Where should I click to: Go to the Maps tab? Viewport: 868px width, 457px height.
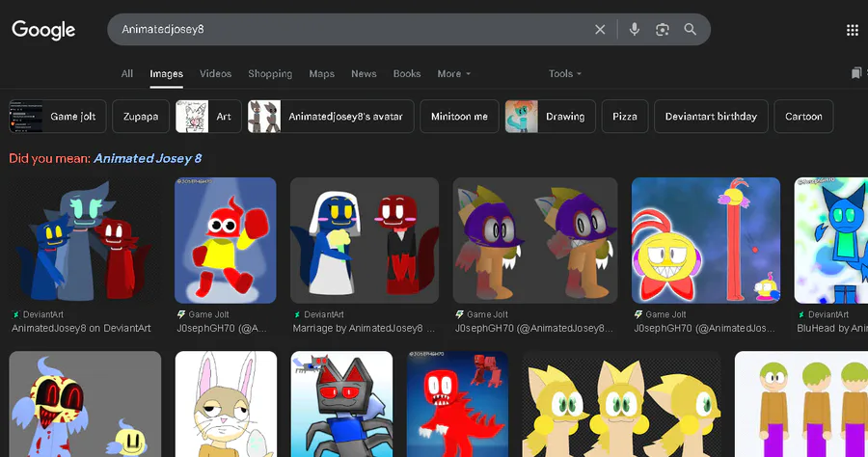[x=321, y=73]
